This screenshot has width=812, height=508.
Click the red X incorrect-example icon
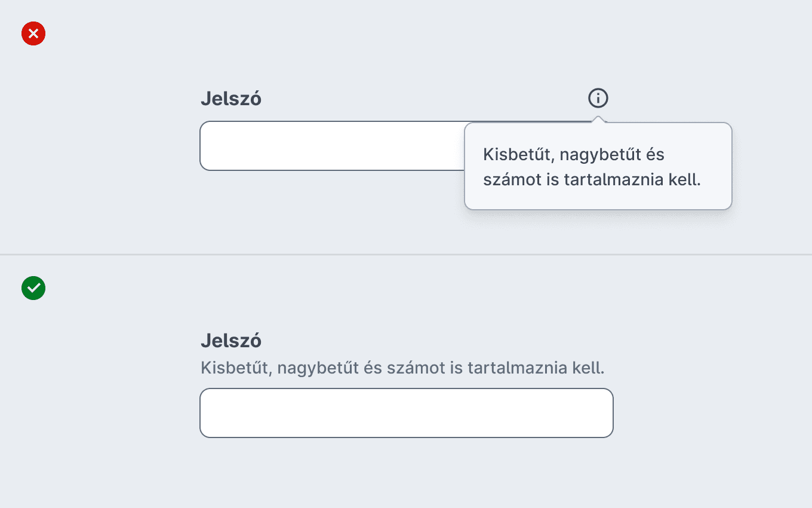point(33,33)
